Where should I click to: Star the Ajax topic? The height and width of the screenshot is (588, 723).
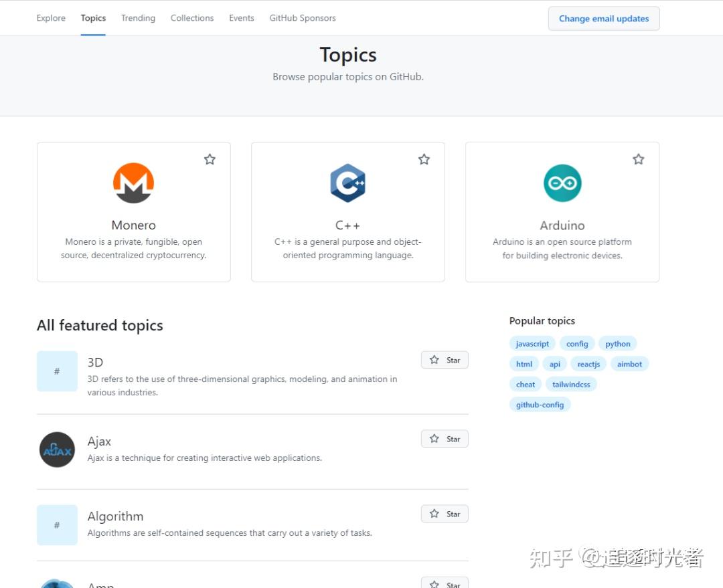(444, 438)
